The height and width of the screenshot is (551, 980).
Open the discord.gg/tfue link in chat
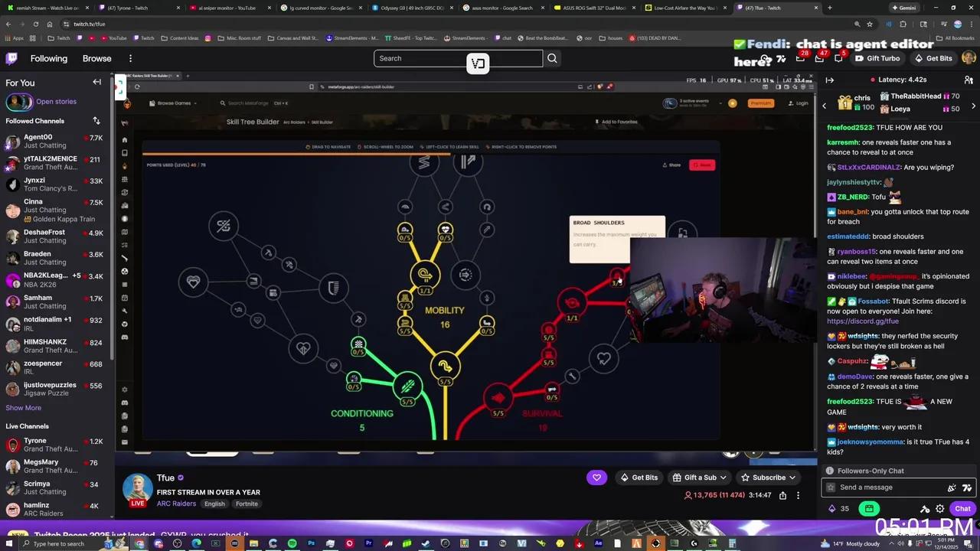(x=863, y=321)
